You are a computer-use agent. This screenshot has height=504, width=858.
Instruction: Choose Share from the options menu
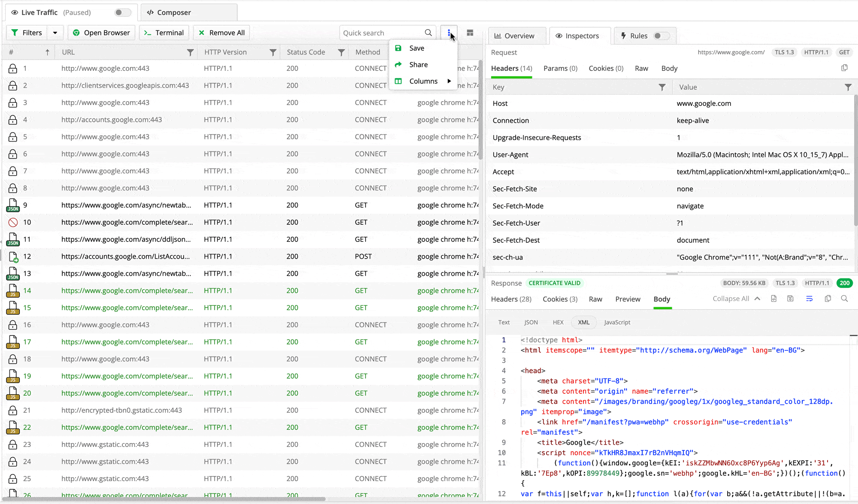(x=423, y=65)
